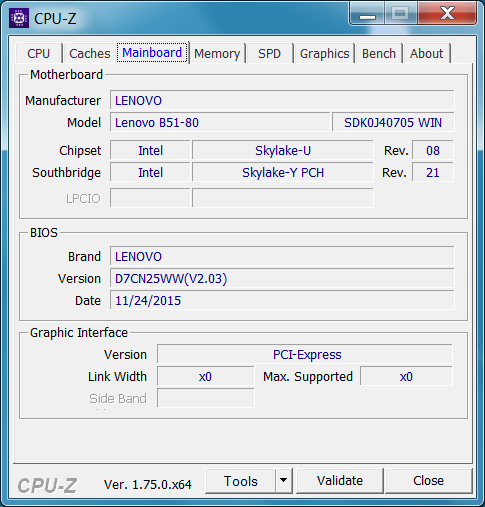Image resolution: width=485 pixels, height=507 pixels.
Task: Click the Max. Supported x0 value
Action: click(406, 376)
